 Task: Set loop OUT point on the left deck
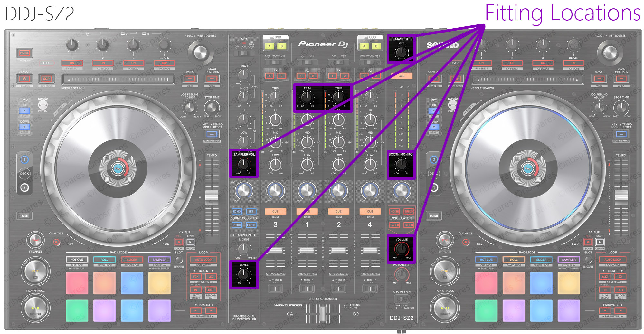[211, 290]
